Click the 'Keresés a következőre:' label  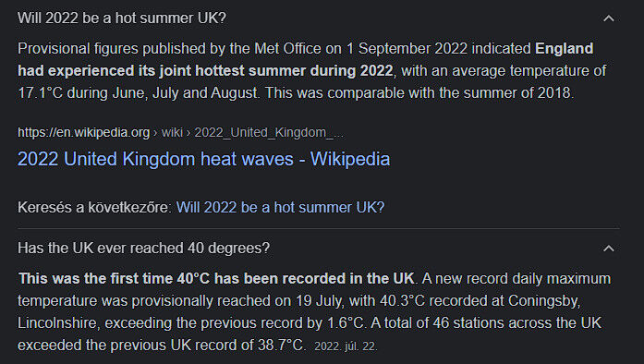(x=95, y=207)
